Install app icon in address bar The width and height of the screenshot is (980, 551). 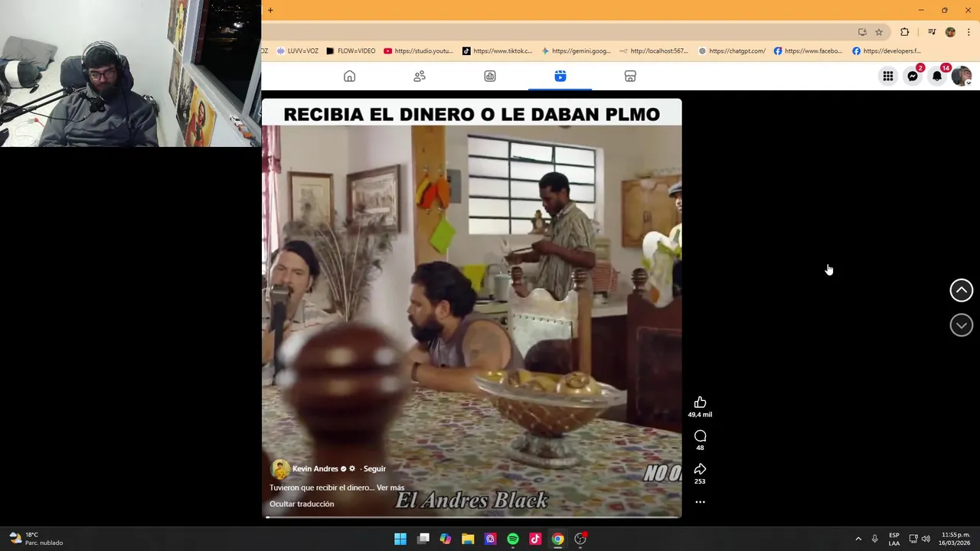862,32
